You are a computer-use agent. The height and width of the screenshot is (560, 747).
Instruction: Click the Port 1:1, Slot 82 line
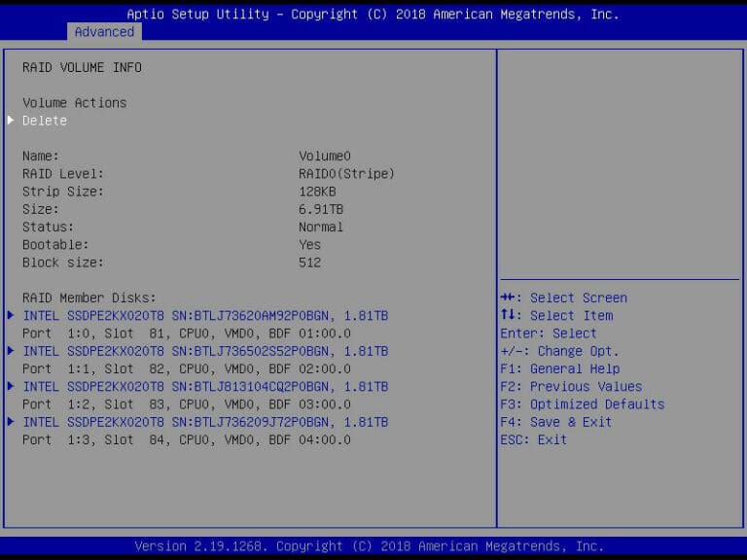coord(187,369)
